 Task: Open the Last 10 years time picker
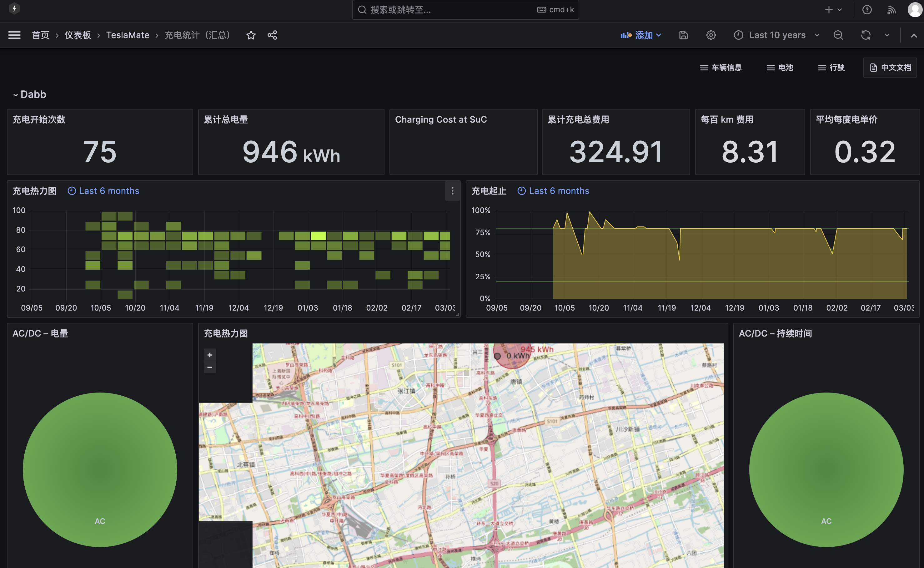777,35
